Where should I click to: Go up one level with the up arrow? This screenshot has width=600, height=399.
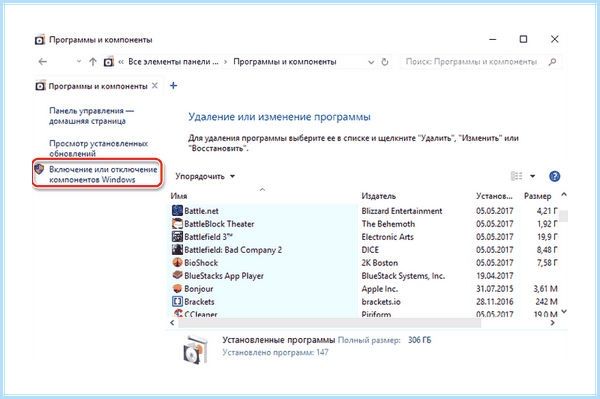click(x=93, y=62)
